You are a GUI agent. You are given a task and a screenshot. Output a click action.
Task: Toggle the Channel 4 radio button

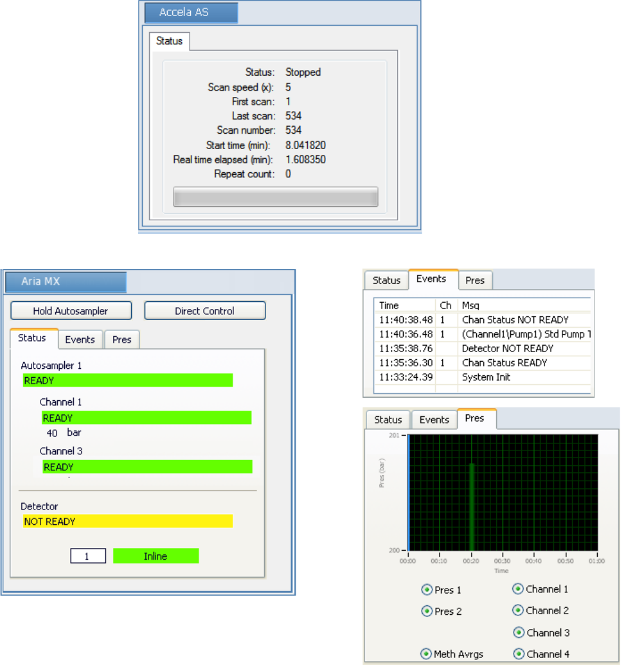click(x=519, y=654)
